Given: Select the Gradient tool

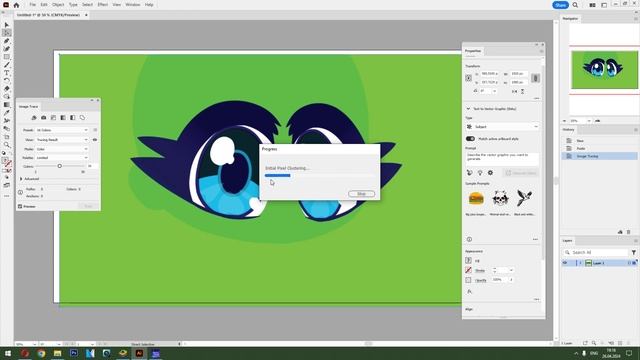Looking at the screenshot, I should point(7,105).
